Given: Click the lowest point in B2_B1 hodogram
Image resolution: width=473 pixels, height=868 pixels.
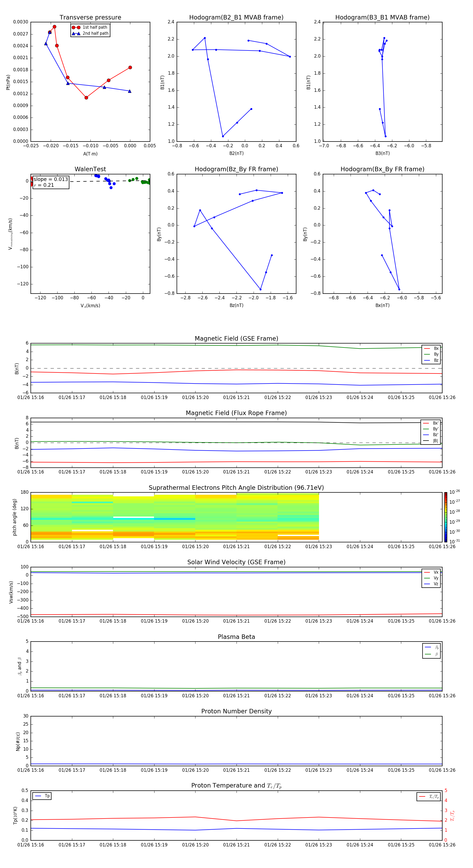Looking at the screenshot, I should point(223,137).
